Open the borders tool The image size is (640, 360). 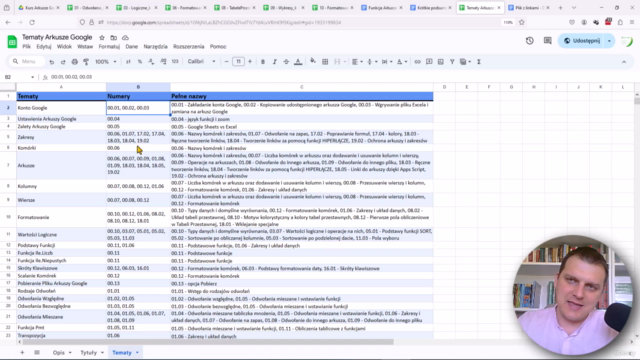coord(325,62)
